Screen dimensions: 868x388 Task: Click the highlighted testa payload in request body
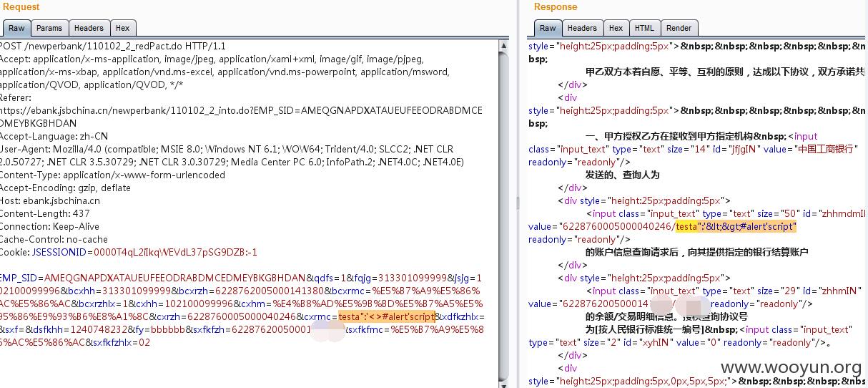point(387,316)
